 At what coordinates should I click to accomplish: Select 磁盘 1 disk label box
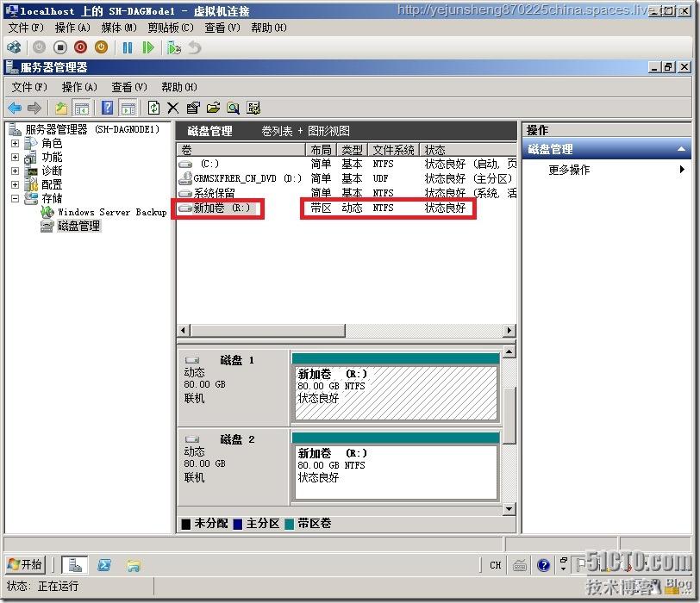[x=233, y=388]
